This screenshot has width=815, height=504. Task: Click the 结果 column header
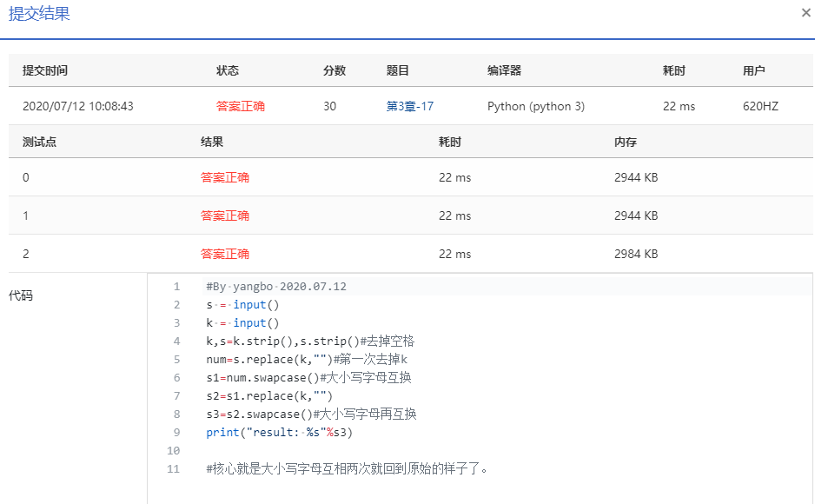212,142
